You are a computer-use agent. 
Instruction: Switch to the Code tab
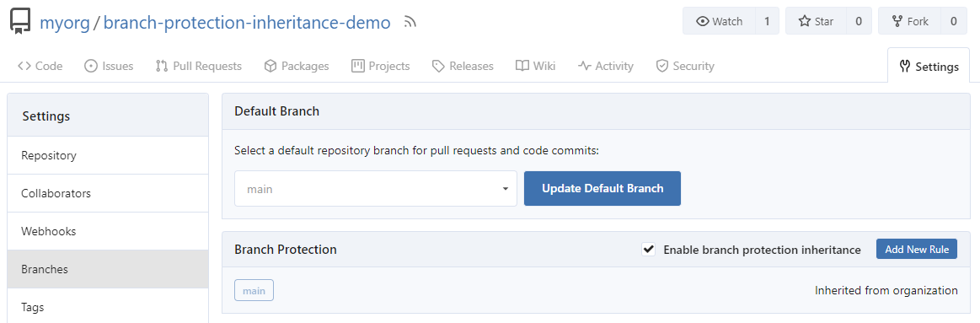(40, 66)
